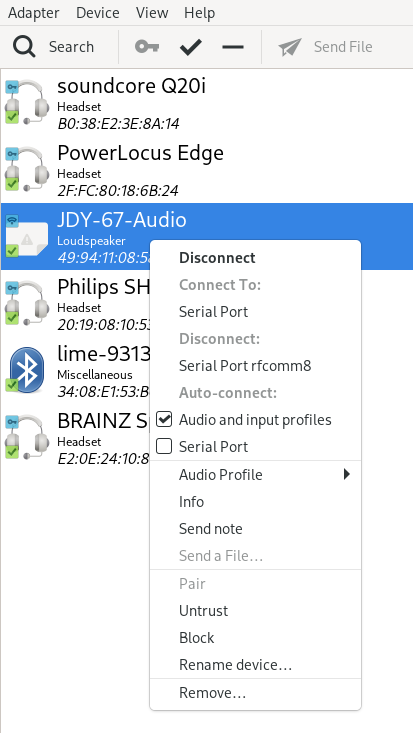The height and width of the screenshot is (733, 413).
Task: Click the Trust checkmark icon in toolbar
Action: click(x=190, y=47)
